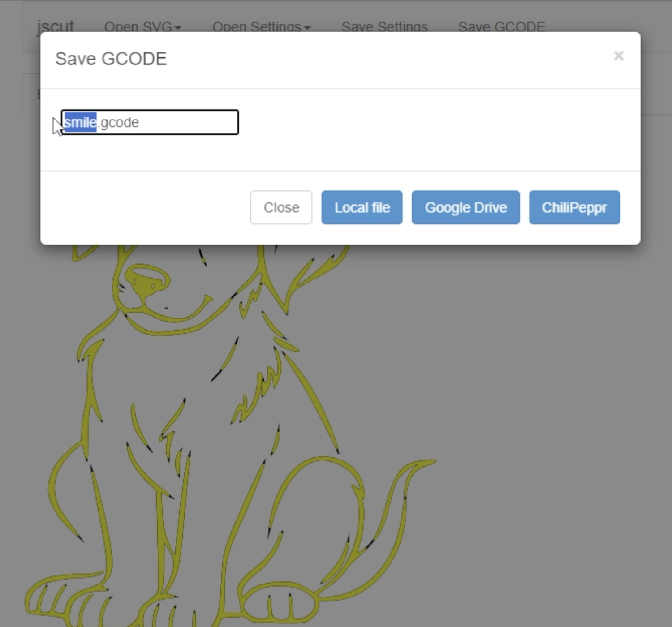Select Save GCODE in the top navbar
The height and width of the screenshot is (627, 672).
click(x=501, y=27)
